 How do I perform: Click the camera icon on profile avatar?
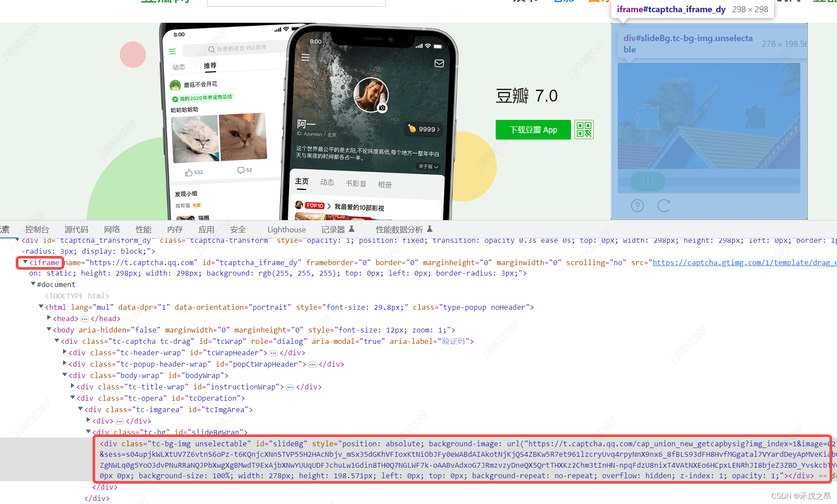coord(382,108)
